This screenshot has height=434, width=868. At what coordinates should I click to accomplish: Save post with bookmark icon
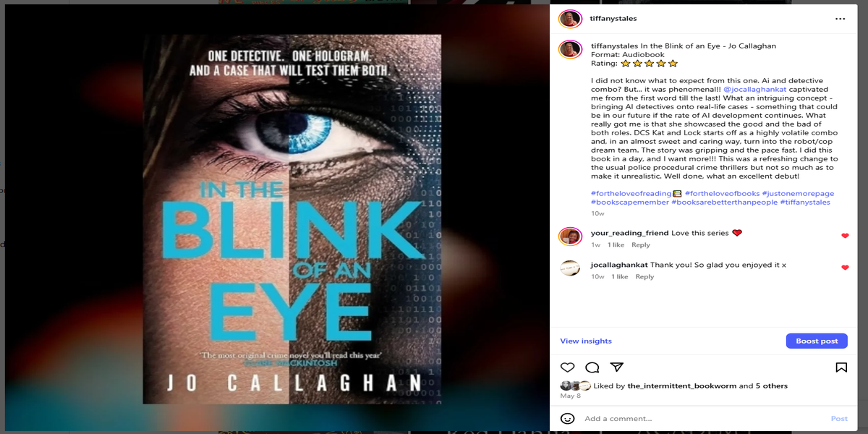point(841,367)
